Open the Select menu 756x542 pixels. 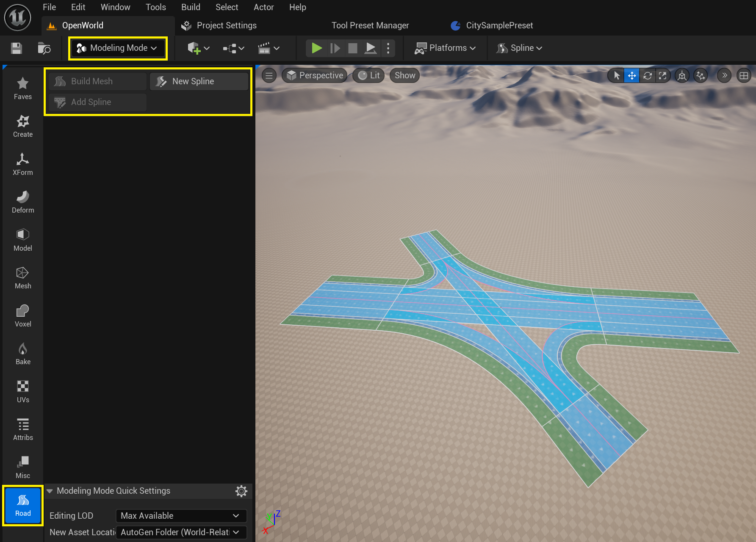click(227, 7)
